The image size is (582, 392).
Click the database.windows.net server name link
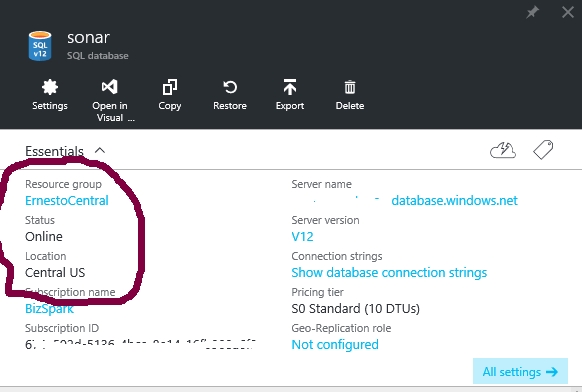[x=454, y=201]
